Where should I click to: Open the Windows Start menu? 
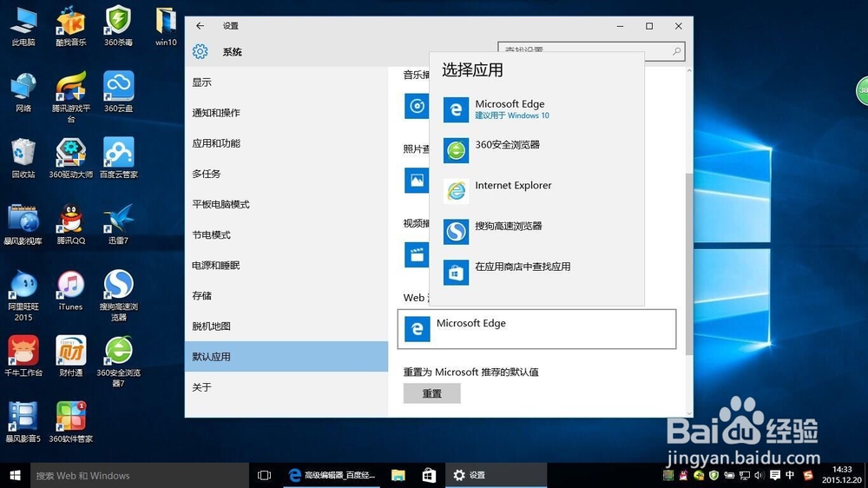pyautogui.click(x=15, y=475)
